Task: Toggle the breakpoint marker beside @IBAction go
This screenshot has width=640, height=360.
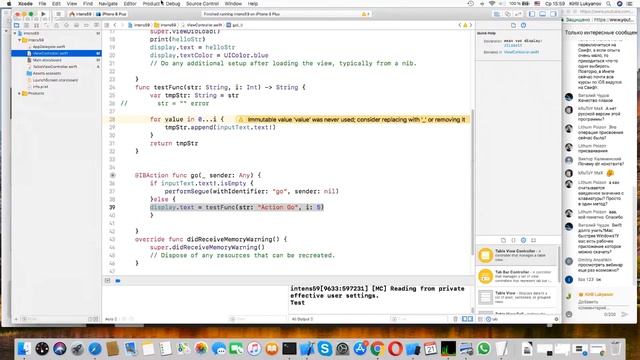Action: pos(113,175)
